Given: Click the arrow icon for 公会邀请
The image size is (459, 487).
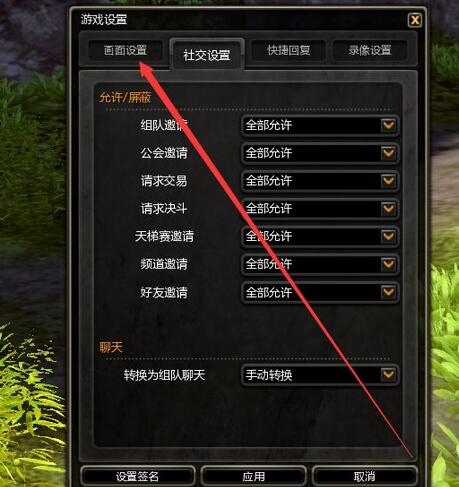Looking at the screenshot, I should pyautogui.click(x=388, y=153).
